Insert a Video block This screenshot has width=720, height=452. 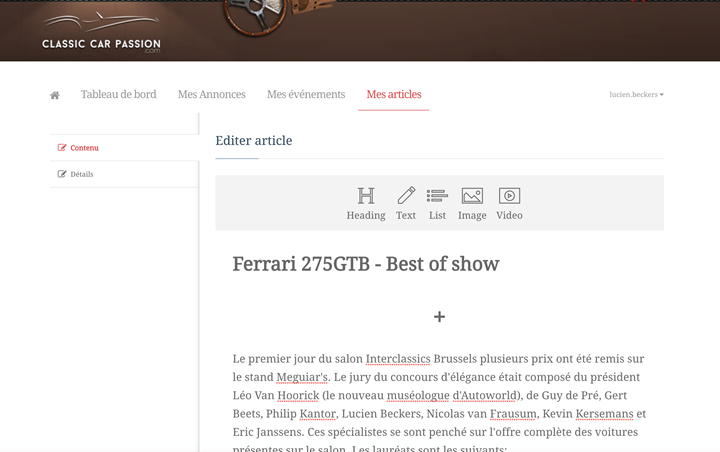pos(509,203)
